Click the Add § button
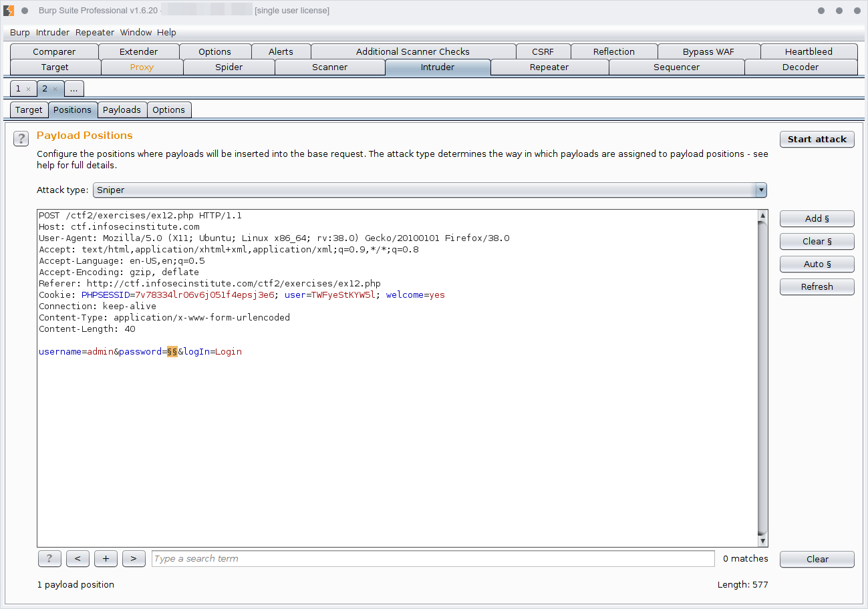The image size is (868, 609). pyautogui.click(x=817, y=219)
